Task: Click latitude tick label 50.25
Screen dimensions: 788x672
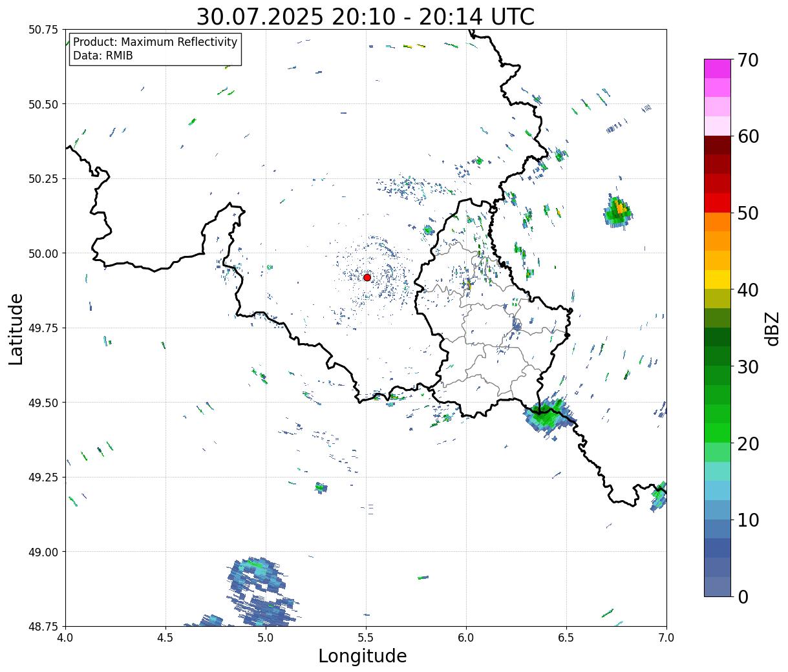Action: point(43,178)
